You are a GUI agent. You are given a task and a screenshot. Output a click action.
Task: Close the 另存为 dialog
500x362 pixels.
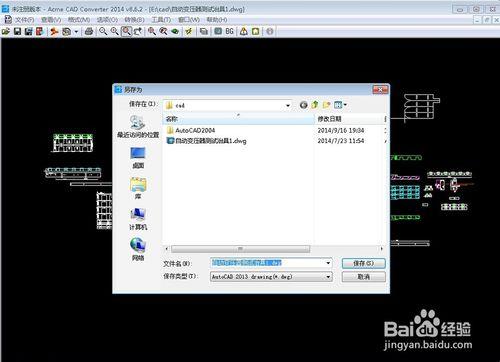click(380, 89)
